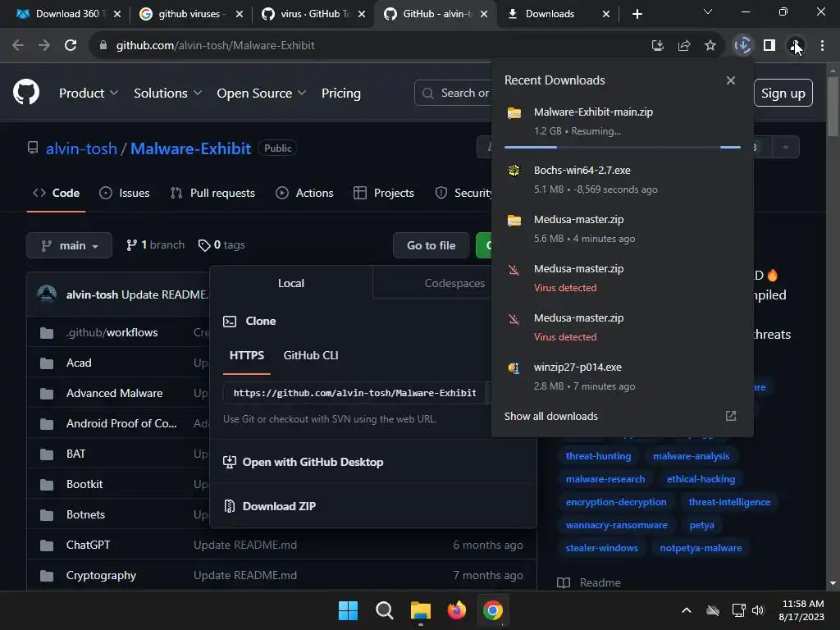Open the 5.6 MB Medusa-master.zip download

pyautogui.click(x=622, y=229)
